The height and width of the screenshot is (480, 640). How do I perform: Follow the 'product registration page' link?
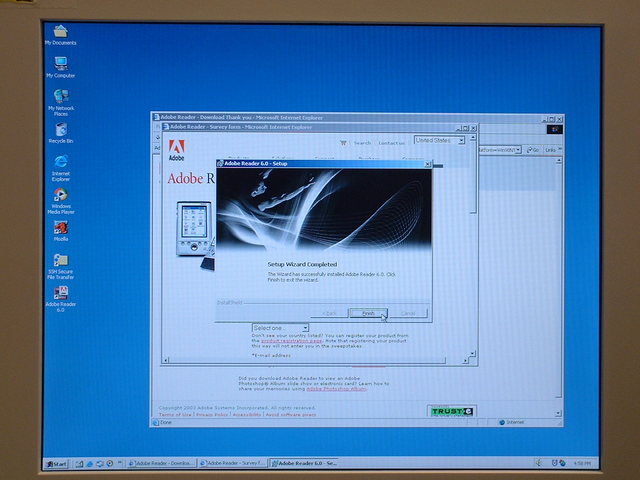point(292,340)
